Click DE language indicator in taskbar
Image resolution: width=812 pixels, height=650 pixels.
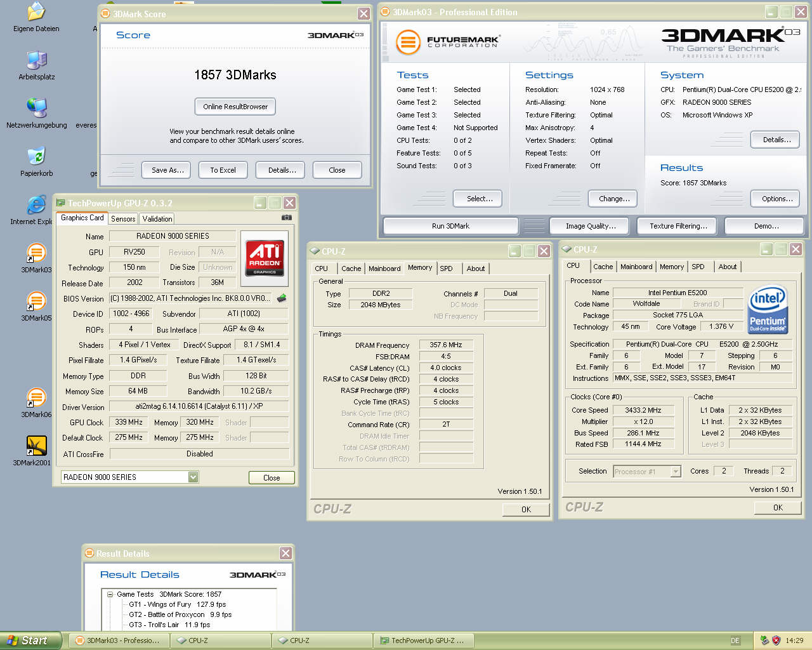(x=735, y=640)
